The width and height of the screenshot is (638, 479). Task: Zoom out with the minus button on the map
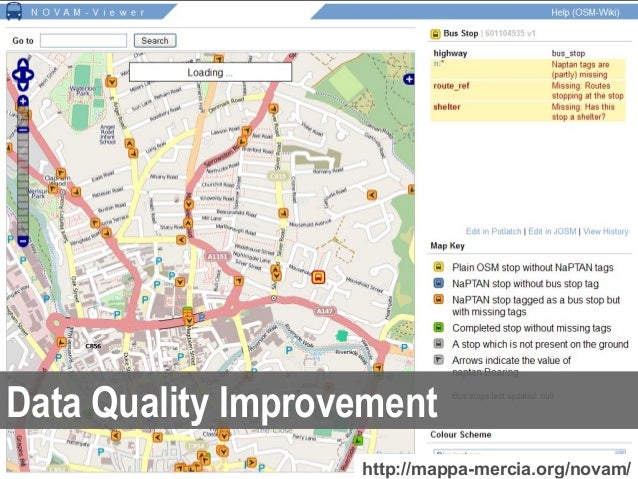click(23, 241)
